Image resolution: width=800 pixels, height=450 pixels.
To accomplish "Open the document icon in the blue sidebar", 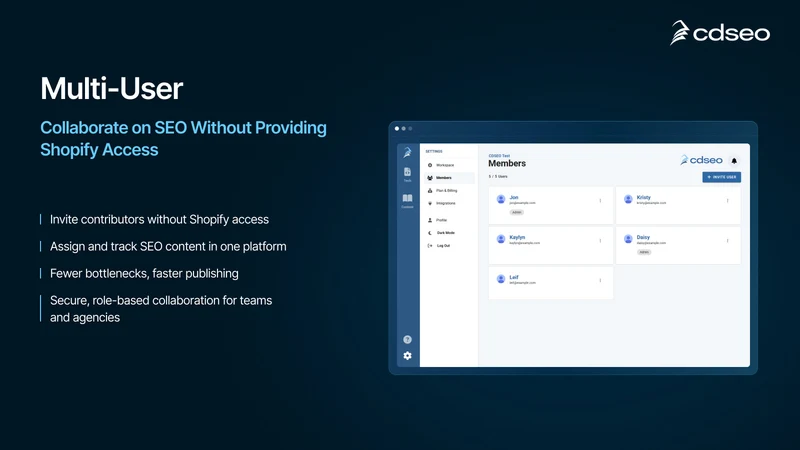I will click(407, 172).
